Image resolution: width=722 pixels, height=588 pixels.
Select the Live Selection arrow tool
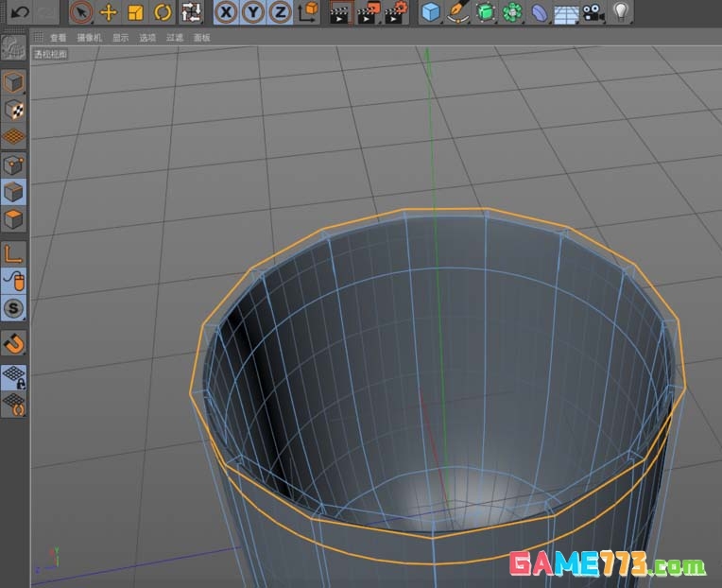(81, 12)
